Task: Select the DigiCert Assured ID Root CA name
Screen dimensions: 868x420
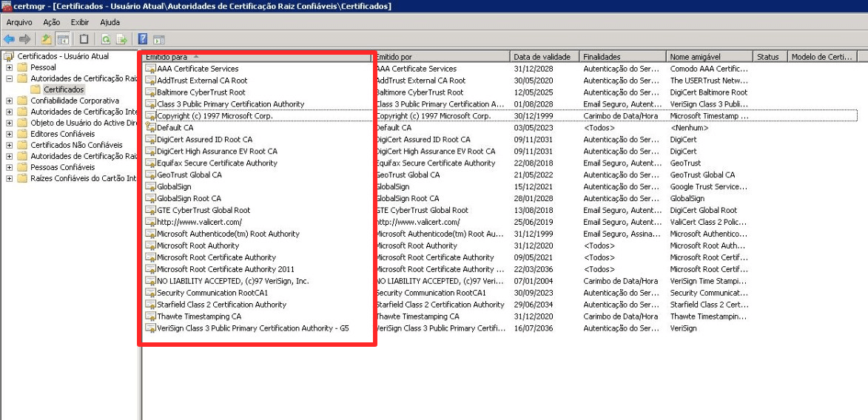Action: pyautogui.click(x=204, y=140)
